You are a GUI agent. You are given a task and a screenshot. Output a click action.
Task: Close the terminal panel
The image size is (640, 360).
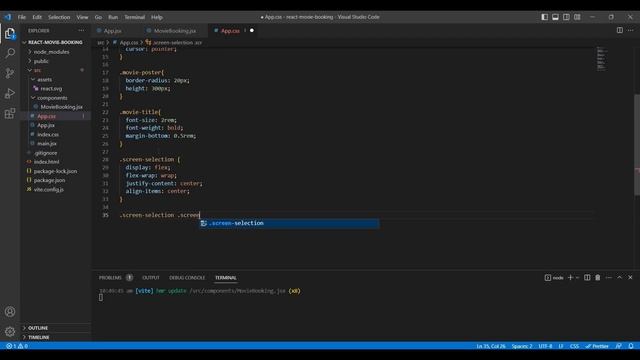pos(630,278)
